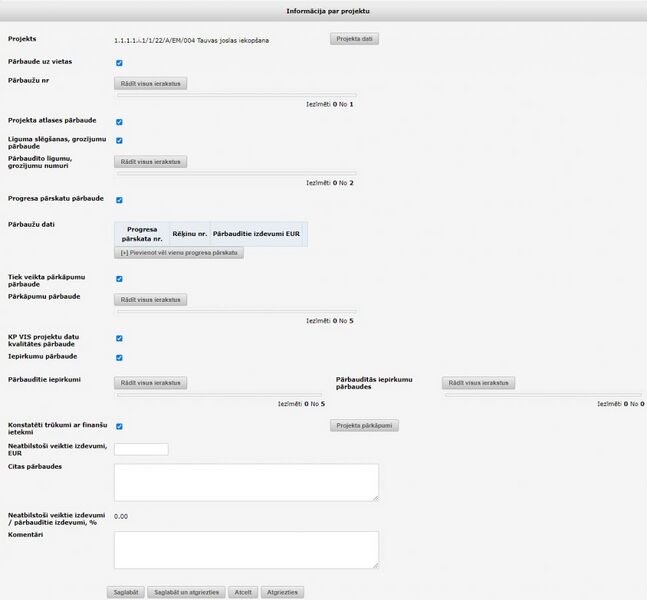This screenshot has width=647, height=600.
Task: Toggle 'Līguma slēgšanas, grozījumu pārbaude' checkbox
Action: tap(119, 141)
